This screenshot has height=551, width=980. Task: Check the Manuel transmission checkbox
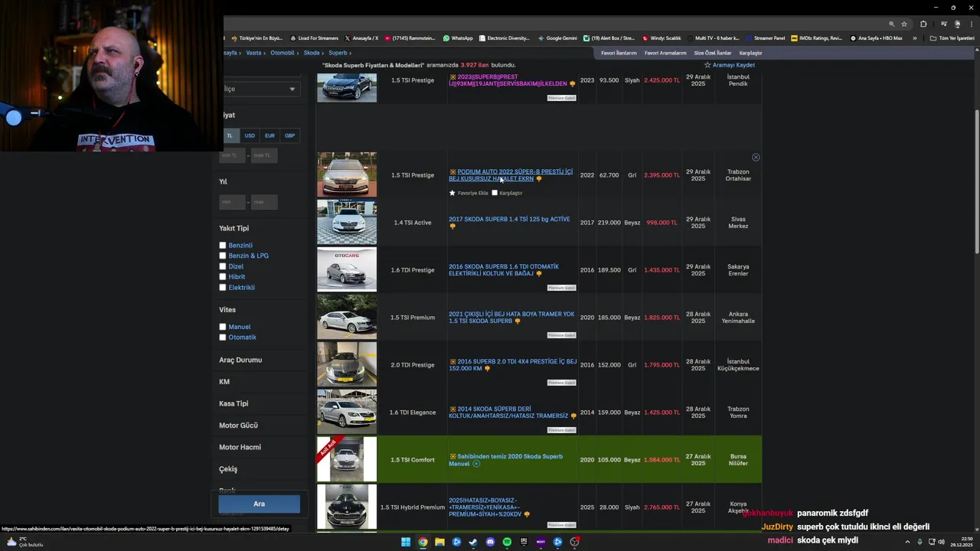click(223, 327)
